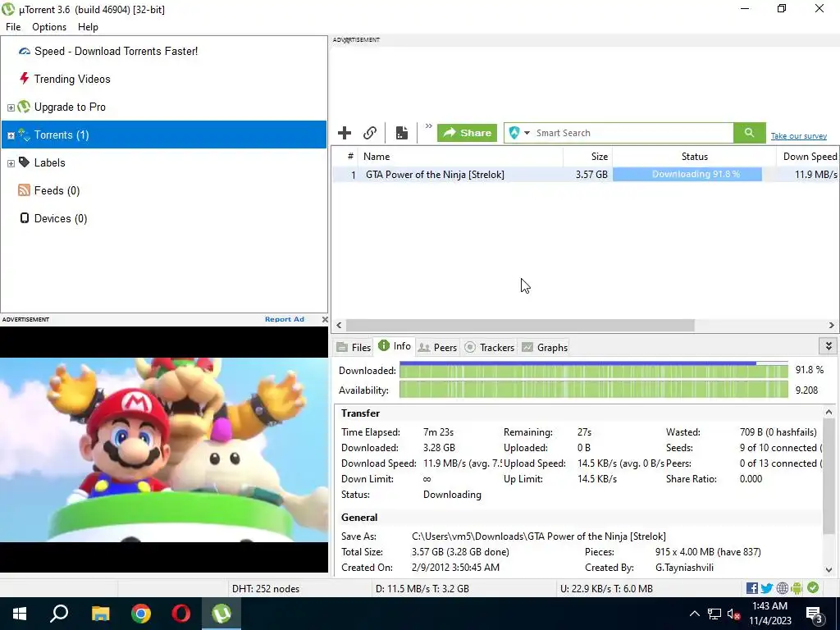Click the DHT: 252 nodes status entry
Screen dimensions: 840x630
click(x=266, y=589)
